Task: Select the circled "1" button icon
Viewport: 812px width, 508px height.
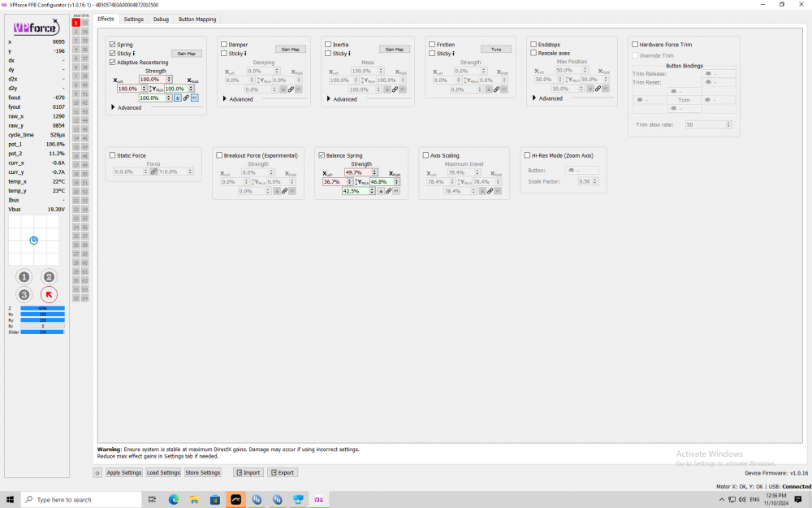Action: pos(24,276)
